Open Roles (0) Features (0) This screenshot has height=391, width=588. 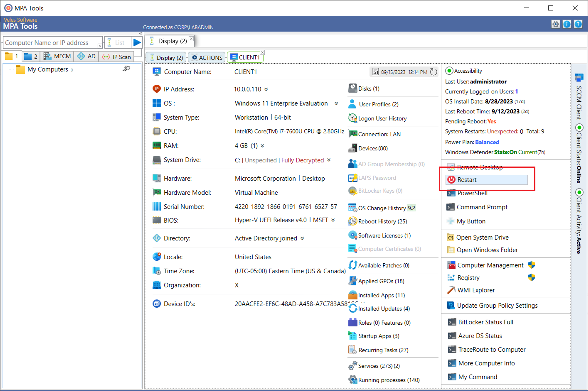tap(380, 323)
